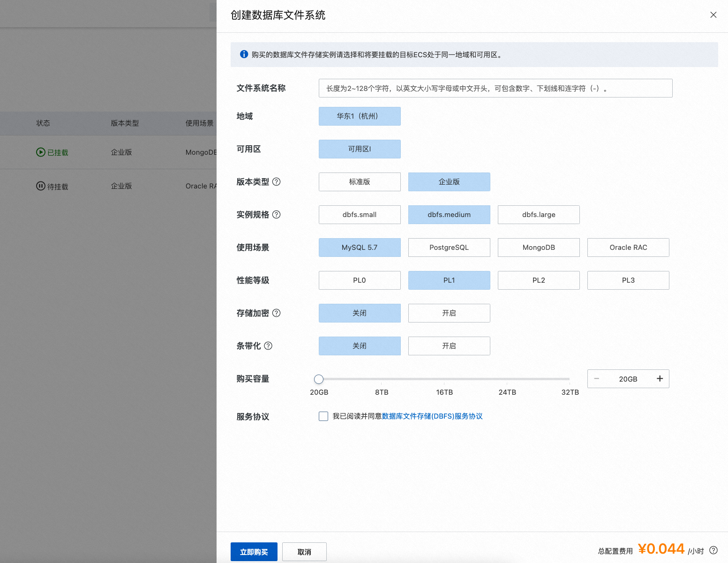Choose Oracle RAC usage scenario
Screen dimensions: 728x563
628,248
